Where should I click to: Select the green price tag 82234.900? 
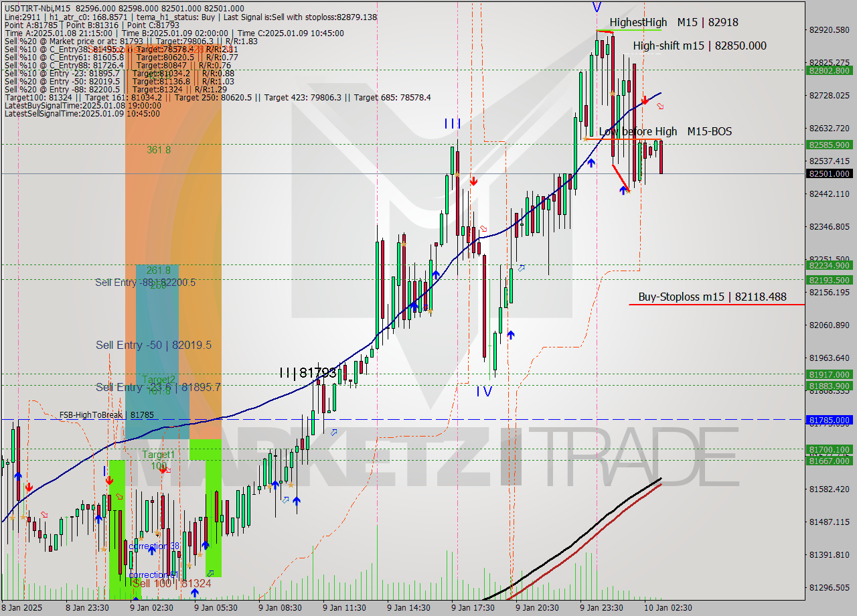[x=830, y=265]
